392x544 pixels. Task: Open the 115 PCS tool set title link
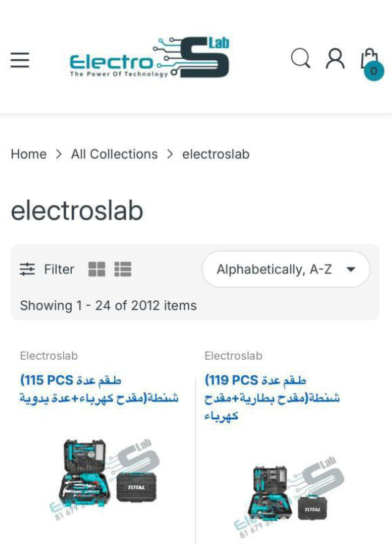[x=99, y=389]
